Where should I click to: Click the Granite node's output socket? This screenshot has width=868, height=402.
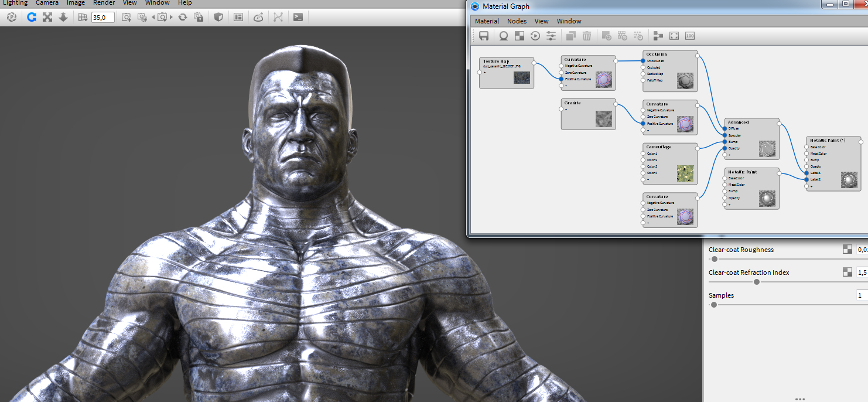(x=616, y=104)
